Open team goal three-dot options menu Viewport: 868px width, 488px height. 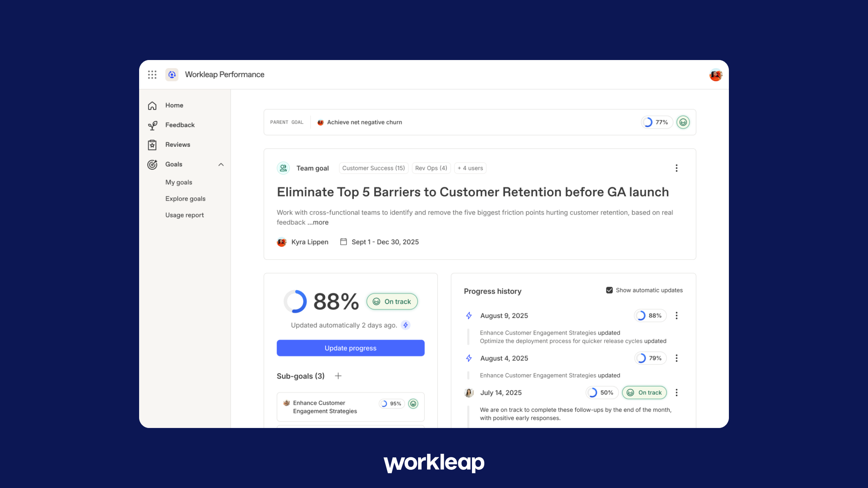pos(677,168)
